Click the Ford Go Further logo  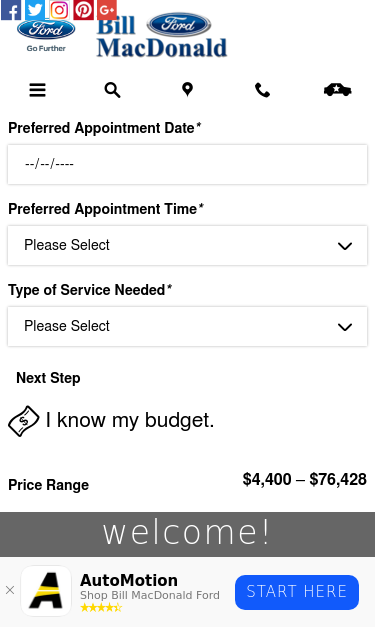(x=46, y=35)
